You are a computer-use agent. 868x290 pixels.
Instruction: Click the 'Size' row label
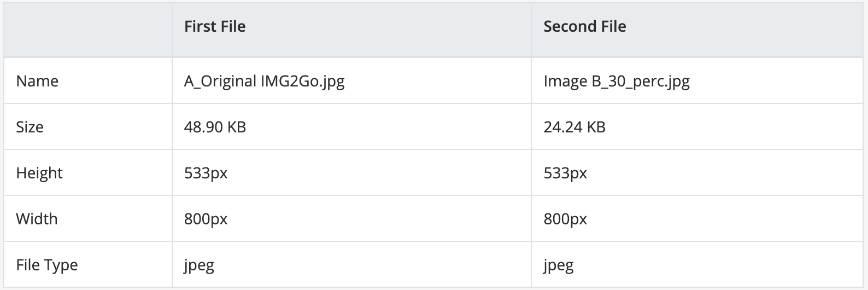pyautogui.click(x=30, y=127)
